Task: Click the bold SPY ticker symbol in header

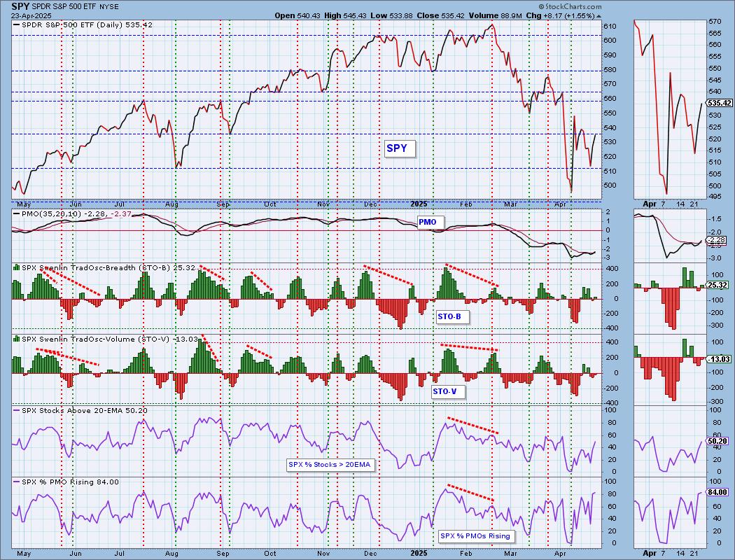Action: (20, 6)
